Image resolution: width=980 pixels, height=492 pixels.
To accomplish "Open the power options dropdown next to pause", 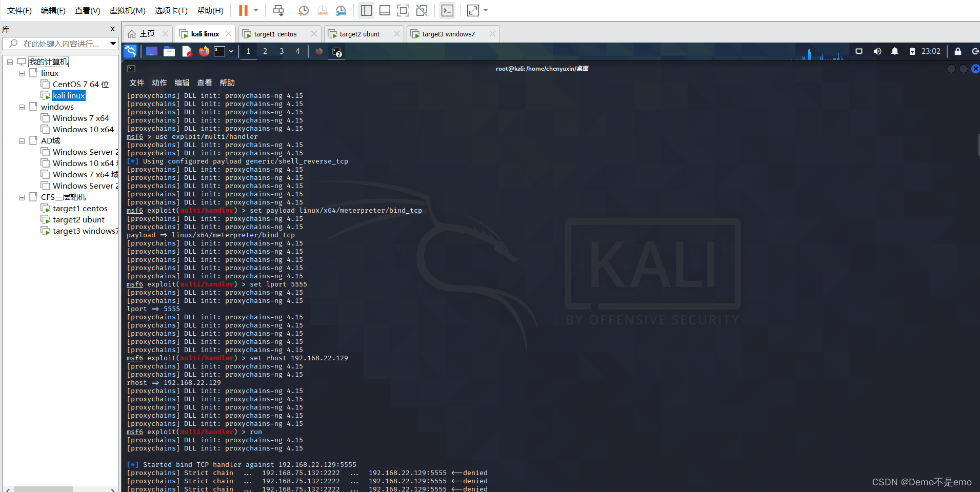I will 256,10.
